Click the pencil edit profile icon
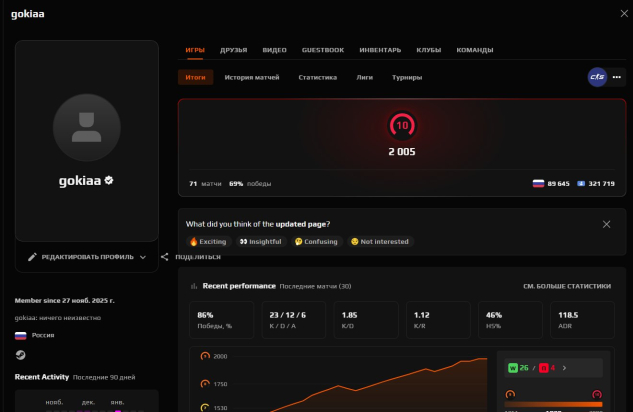 coord(32,257)
